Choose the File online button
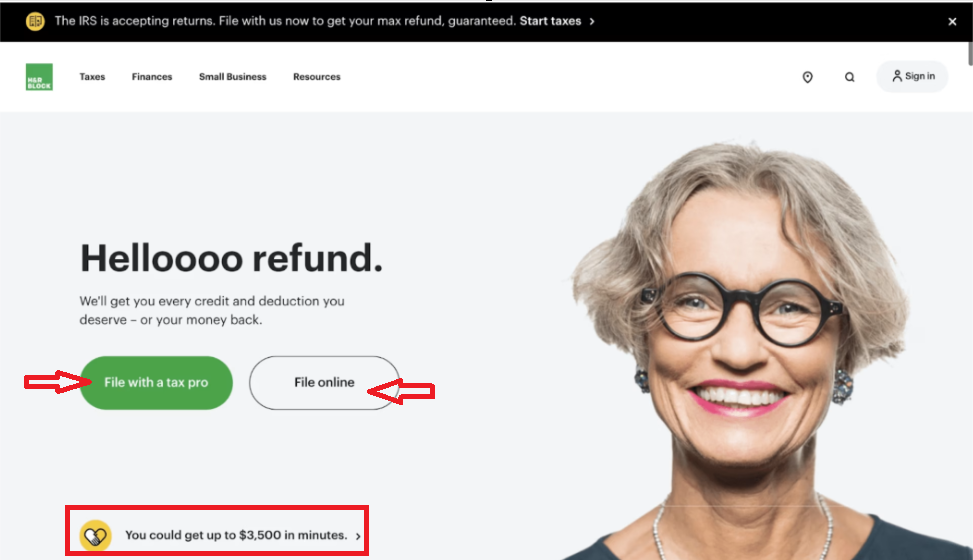Viewport: 973px width, 560px height. coord(325,382)
